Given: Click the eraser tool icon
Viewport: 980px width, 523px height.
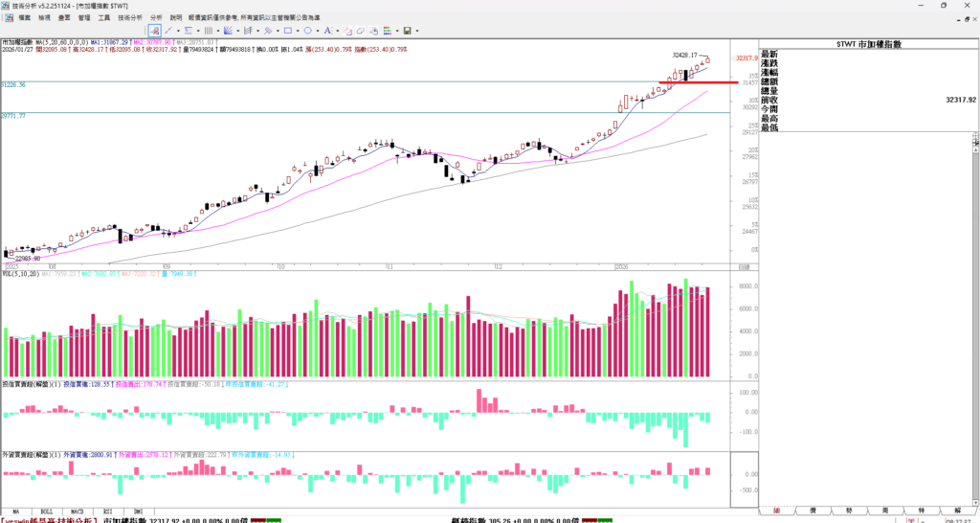Looking at the screenshot, I should [x=361, y=31].
